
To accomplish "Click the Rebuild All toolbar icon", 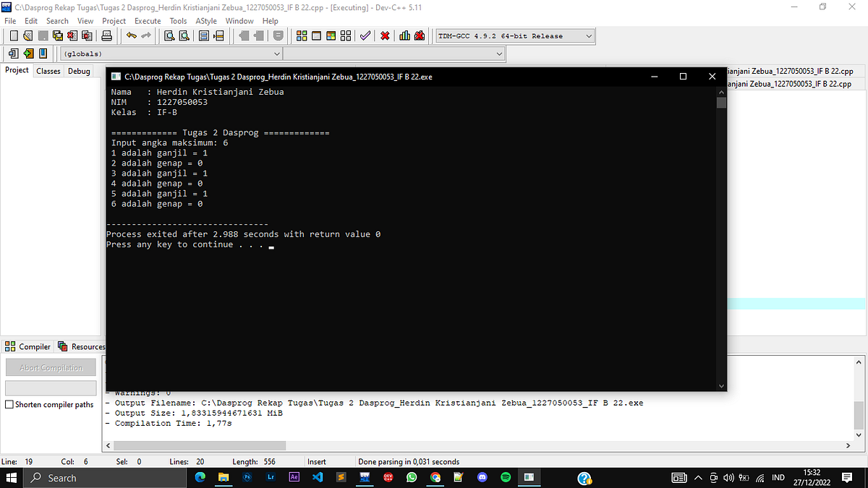I will (x=346, y=35).
